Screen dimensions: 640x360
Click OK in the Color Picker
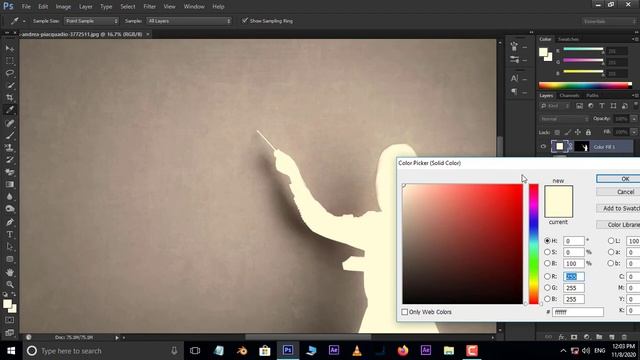[x=618, y=179]
